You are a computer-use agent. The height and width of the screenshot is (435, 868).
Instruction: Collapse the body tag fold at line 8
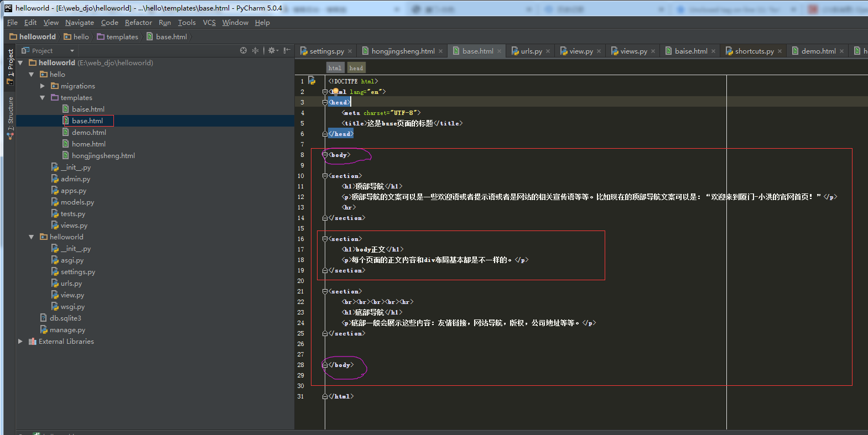click(325, 155)
